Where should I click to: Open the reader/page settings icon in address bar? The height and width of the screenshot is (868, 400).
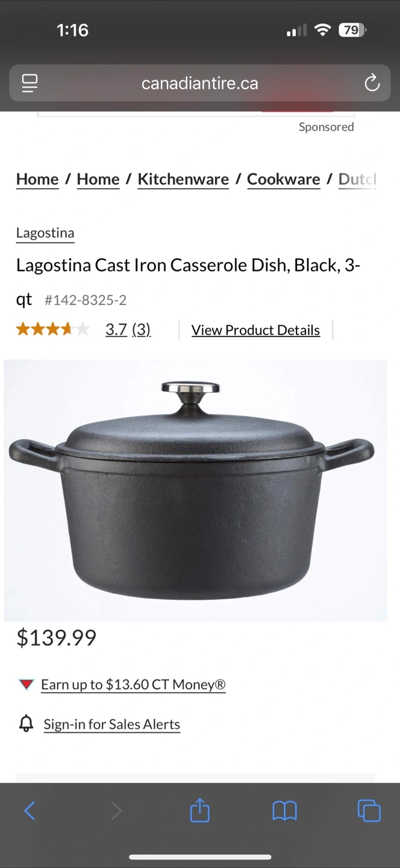[30, 83]
